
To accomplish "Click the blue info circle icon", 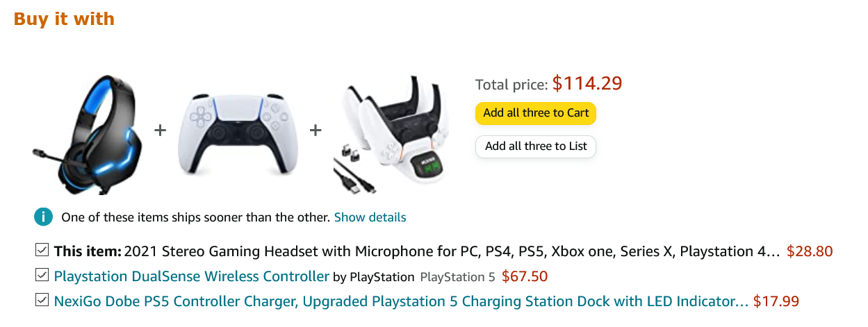I will (43, 217).
